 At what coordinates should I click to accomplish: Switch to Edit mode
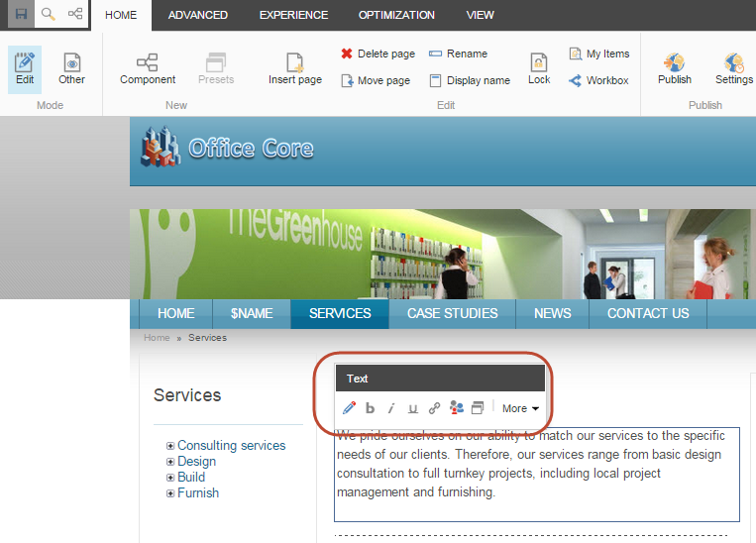(25, 69)
